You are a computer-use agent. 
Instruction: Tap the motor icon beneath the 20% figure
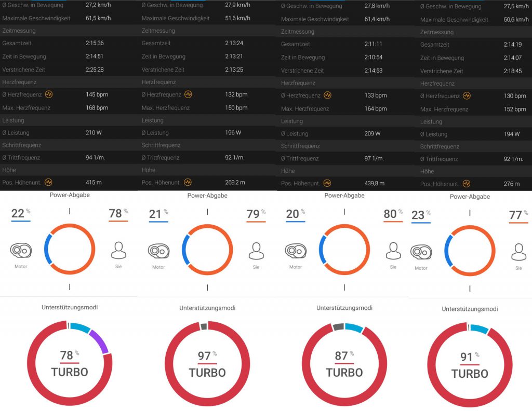295,251
